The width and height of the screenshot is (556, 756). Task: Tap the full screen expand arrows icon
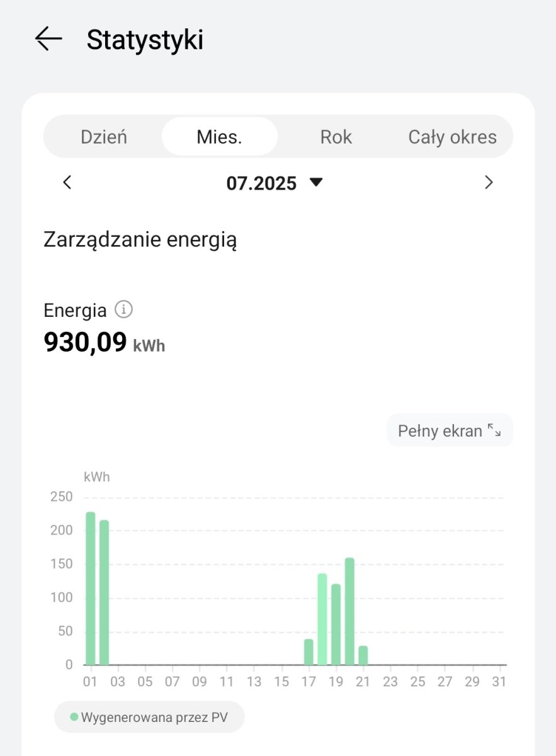(494, 431)
